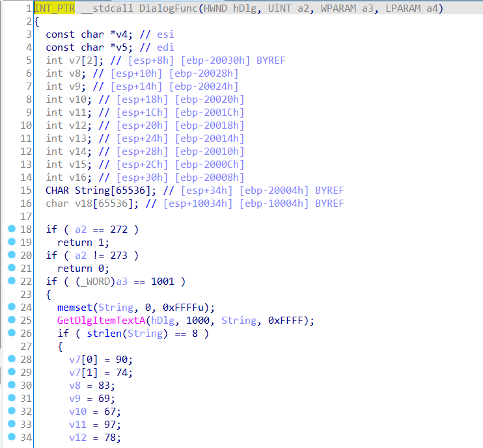Click the blue dot next to memset line 24
The width and height of the screenshot is (483, 448).
(11, 308)
